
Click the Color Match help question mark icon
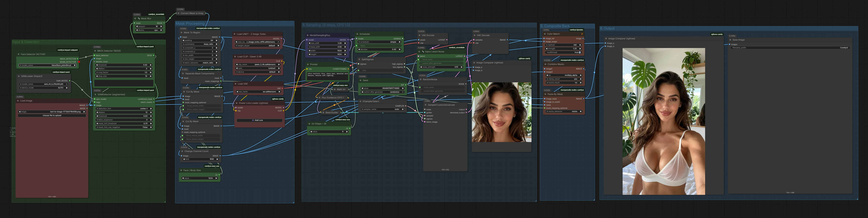(x=582, y=34)
